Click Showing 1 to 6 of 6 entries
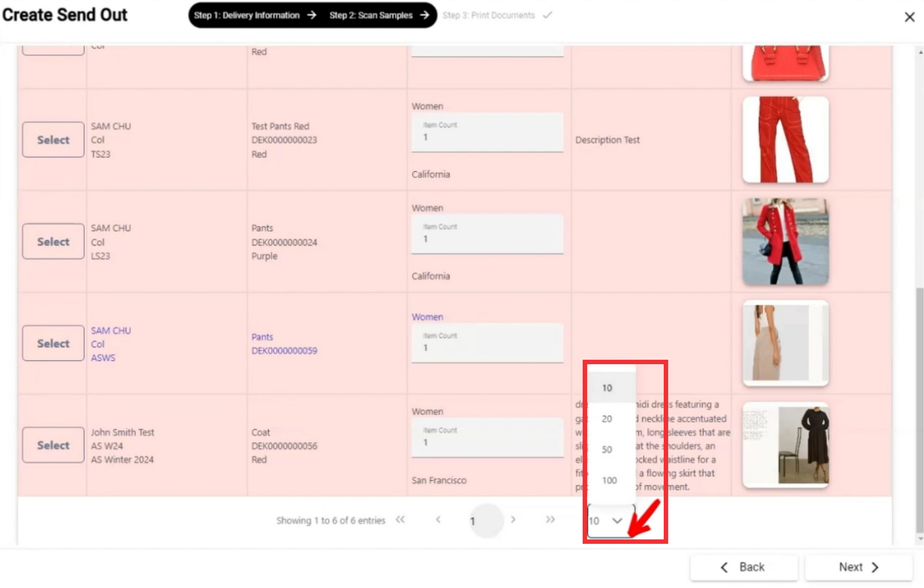Image resolution: width=924 pixels, height=588 pixels. coord(331,521)
